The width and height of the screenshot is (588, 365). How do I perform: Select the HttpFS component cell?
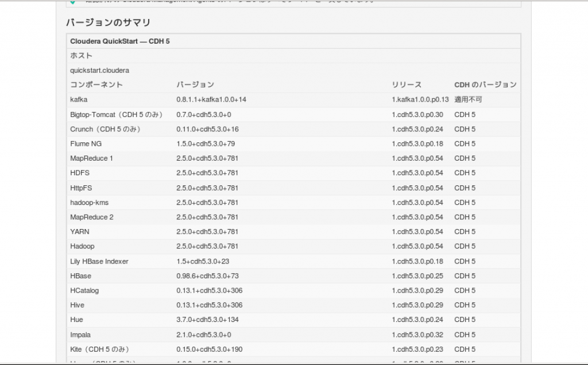(x=81, y=188)
